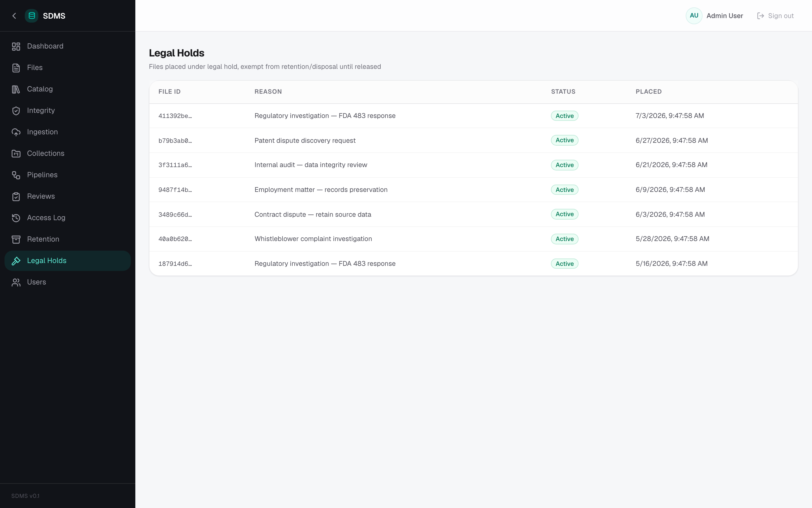Go to Reviews

67,196
